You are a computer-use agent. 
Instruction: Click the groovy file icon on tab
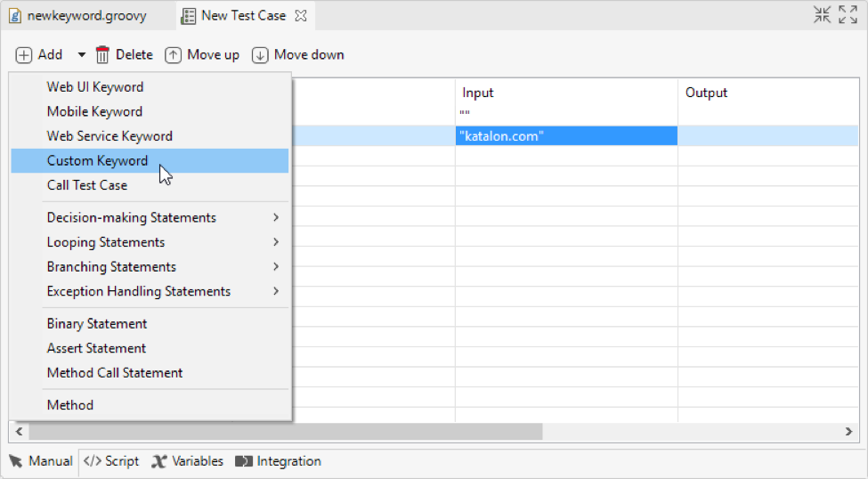(x=15, y=15)
